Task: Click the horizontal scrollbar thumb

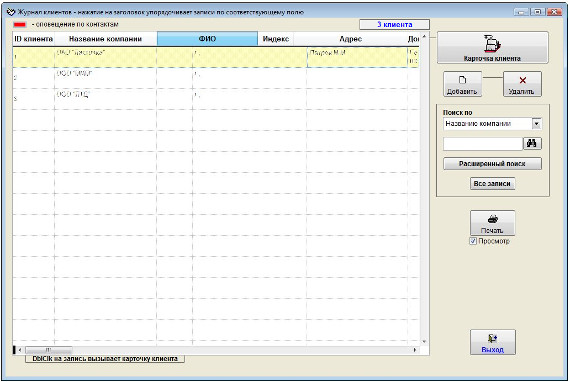Action: (48, 350)
